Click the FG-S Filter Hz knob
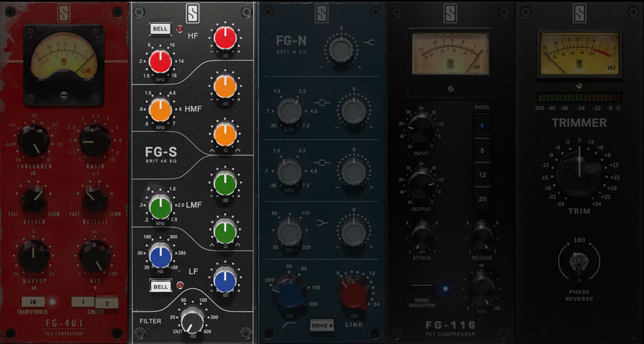 [192, 320]
